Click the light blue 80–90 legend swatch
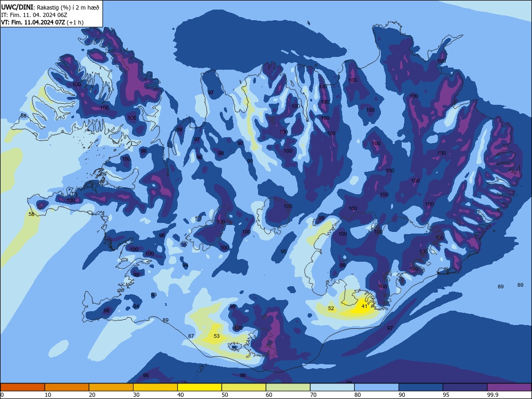 point(377,387)
